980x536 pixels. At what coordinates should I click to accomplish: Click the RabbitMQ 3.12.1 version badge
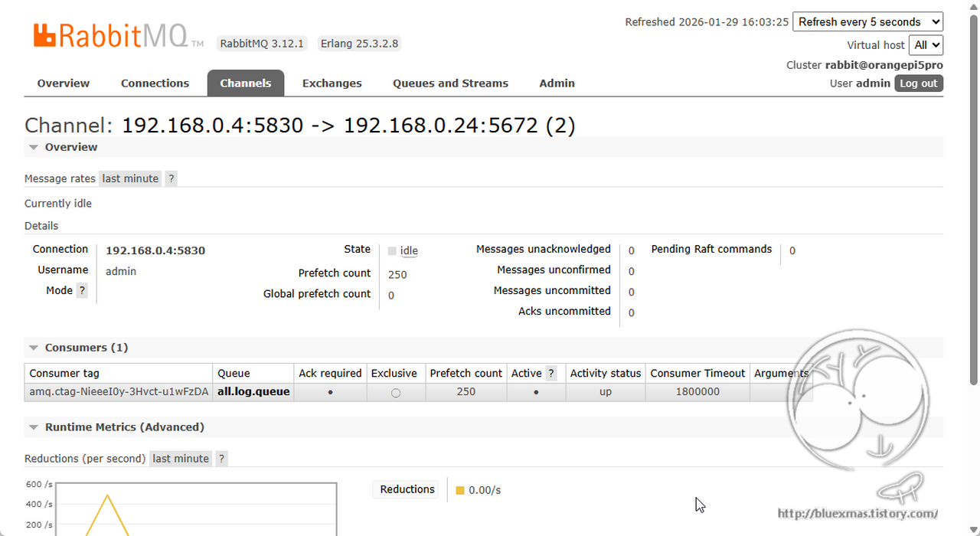(x=262, y=44)
